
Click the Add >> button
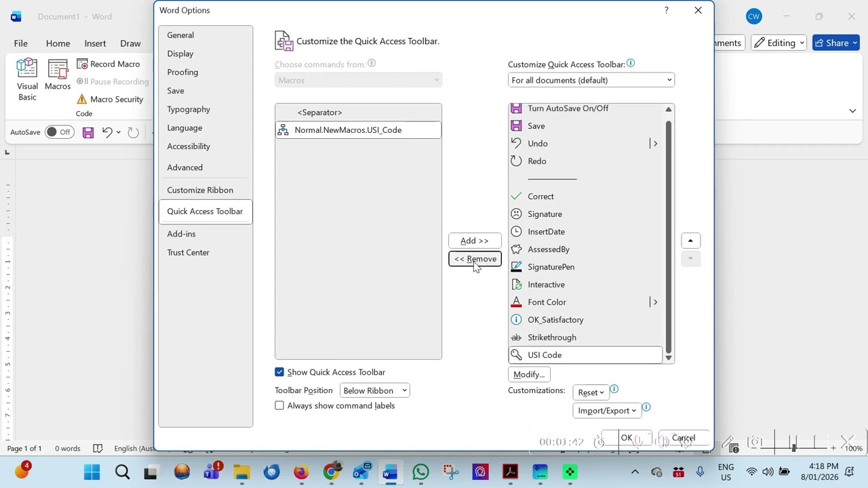coord(475,241)
